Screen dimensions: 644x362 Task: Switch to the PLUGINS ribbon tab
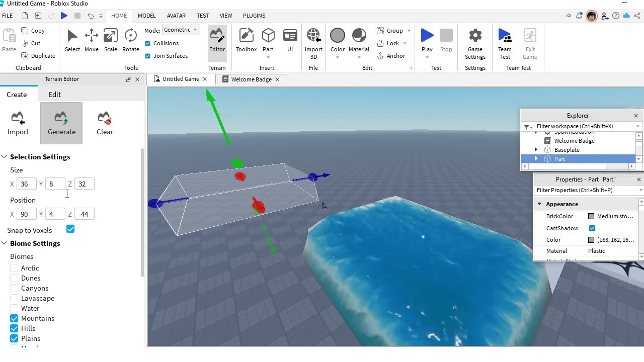point(254,16)
